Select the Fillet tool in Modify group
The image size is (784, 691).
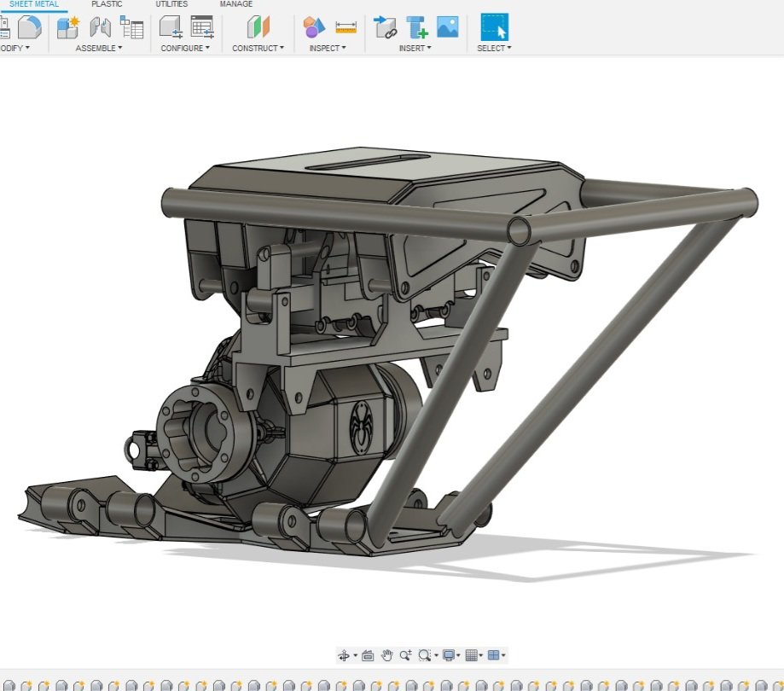pos(30,27)
